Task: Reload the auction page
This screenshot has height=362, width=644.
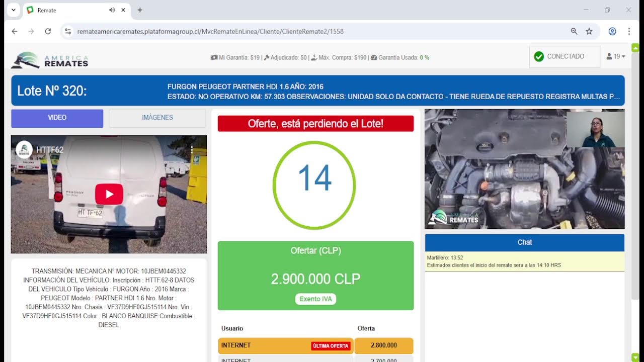Action: click(48, 31)
